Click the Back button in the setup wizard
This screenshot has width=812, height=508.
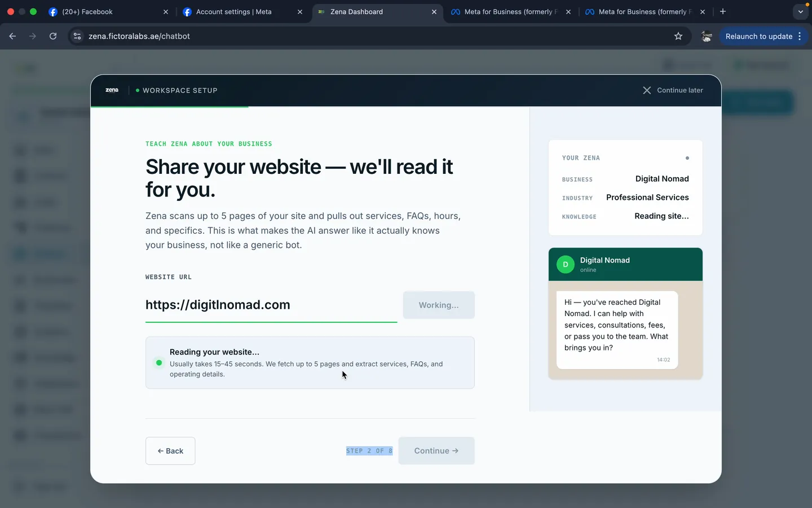click(170, 451)
